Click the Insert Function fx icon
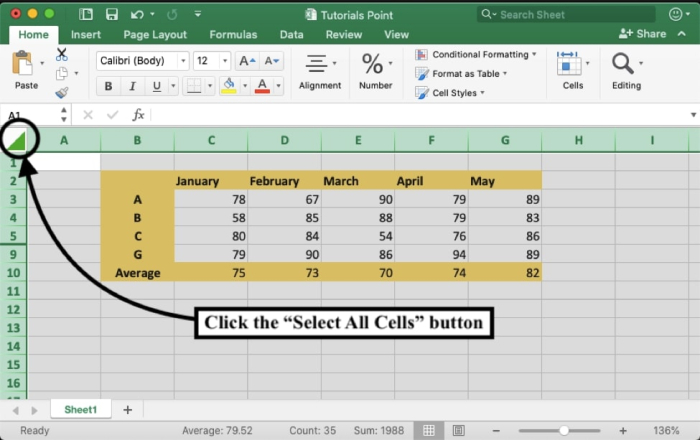700x440 pixels. [x=139, y=115]
